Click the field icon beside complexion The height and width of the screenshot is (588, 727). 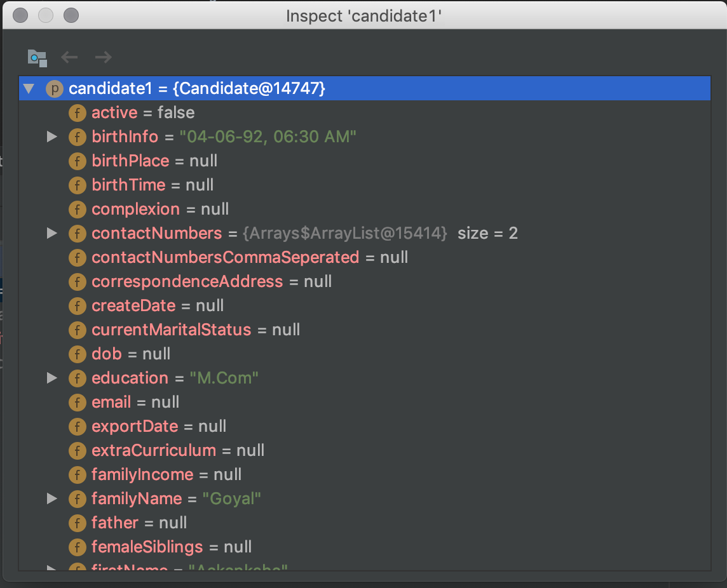pos(77,209)
